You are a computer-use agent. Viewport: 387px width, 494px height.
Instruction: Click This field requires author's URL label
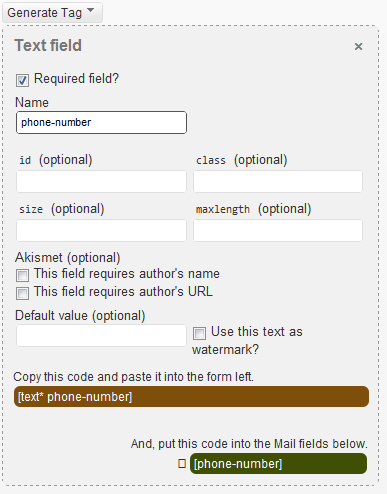[123, 292]
